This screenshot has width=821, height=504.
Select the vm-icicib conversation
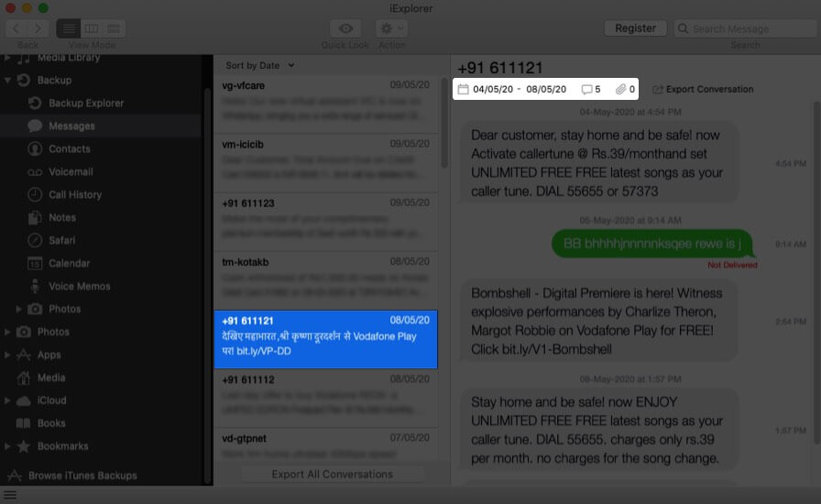[x=325, y=163]
